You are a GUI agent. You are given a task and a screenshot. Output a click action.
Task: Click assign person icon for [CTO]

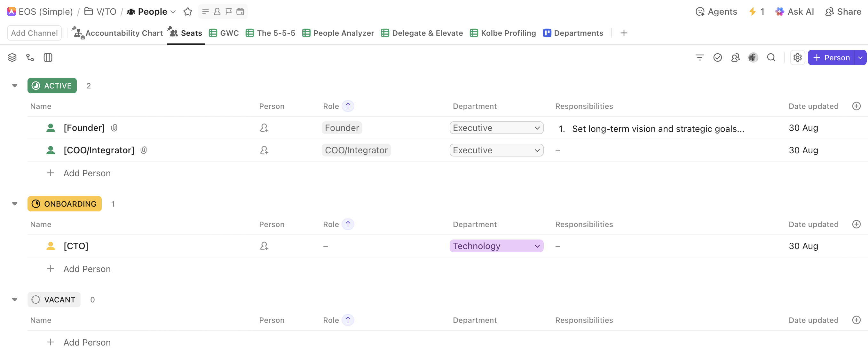pyautogui.click(x=264, y=246)
